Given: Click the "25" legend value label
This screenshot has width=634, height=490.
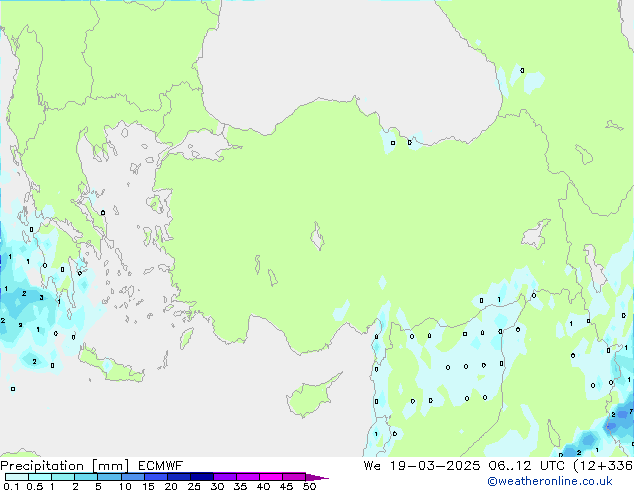Looking at the screenshot, I should pos(194,486).
